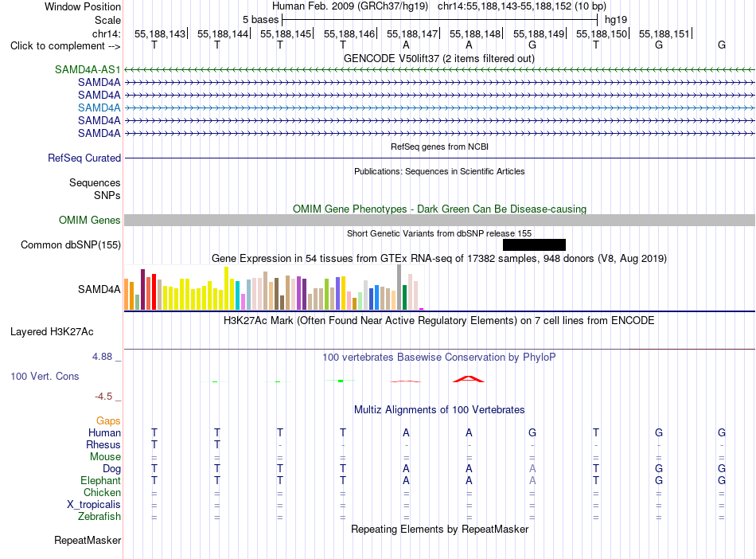Click the RefSeq Curated horizontal track line
The image size is (756, 559).
[439, 158]
